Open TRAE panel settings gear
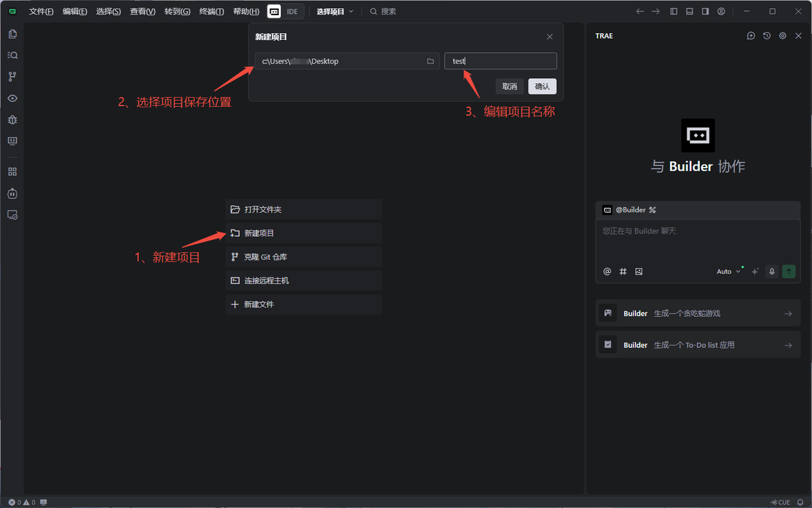 pos(783,36)
